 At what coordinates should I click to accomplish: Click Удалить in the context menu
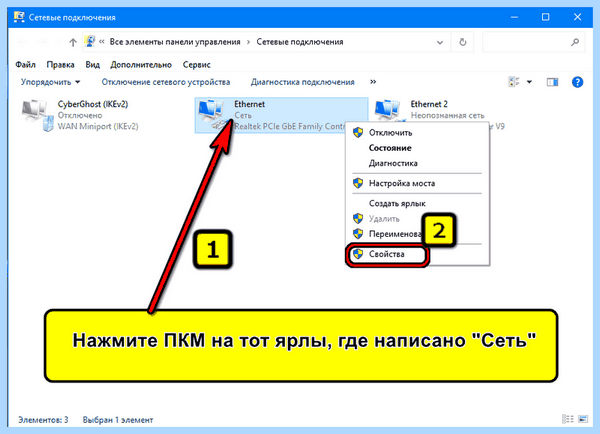[384, 219]
